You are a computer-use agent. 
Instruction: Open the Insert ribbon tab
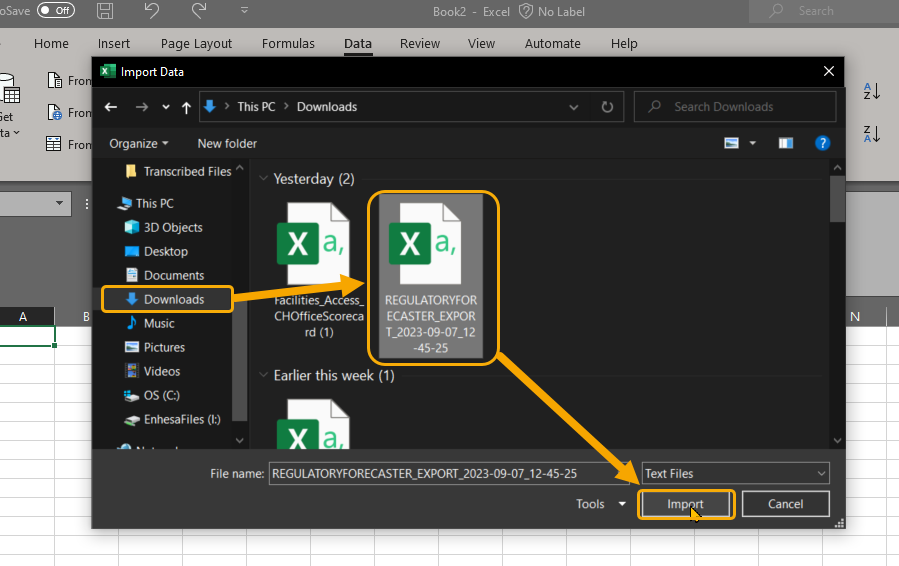(114, 44)
